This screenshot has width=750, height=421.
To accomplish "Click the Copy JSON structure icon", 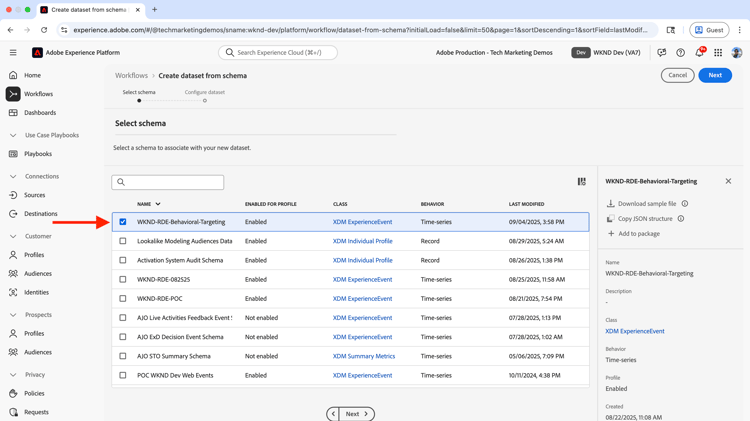I will (611, 219).
